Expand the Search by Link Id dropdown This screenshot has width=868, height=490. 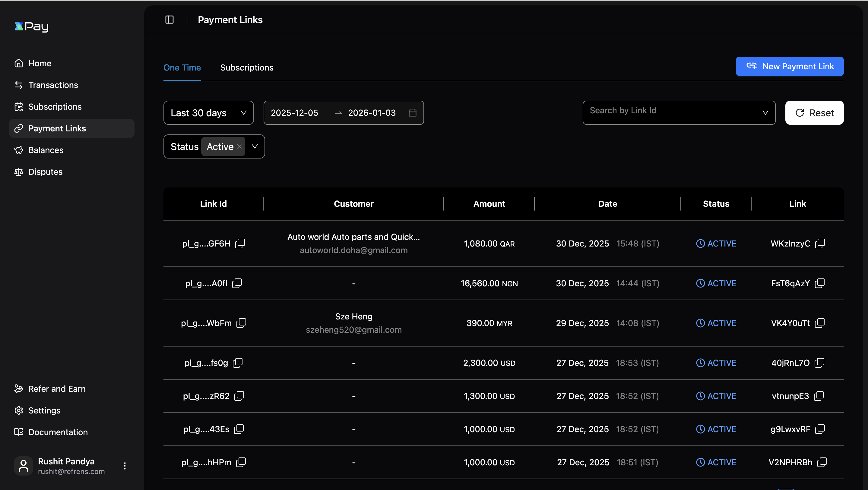click(765, 112)
